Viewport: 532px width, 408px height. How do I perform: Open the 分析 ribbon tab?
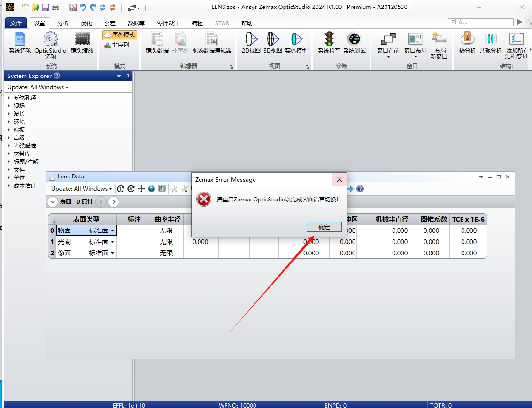[x=62, y=23]
